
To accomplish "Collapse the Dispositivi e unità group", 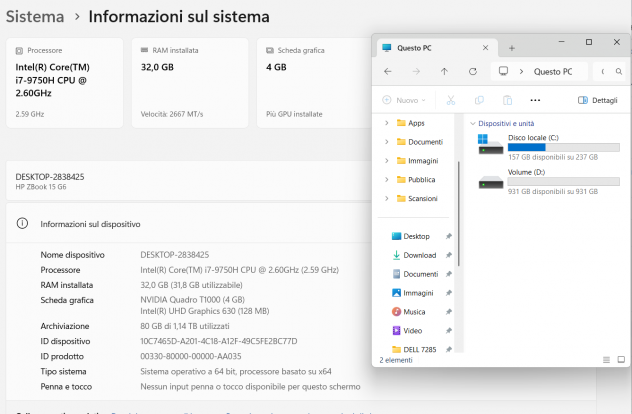I will [473, 123].
